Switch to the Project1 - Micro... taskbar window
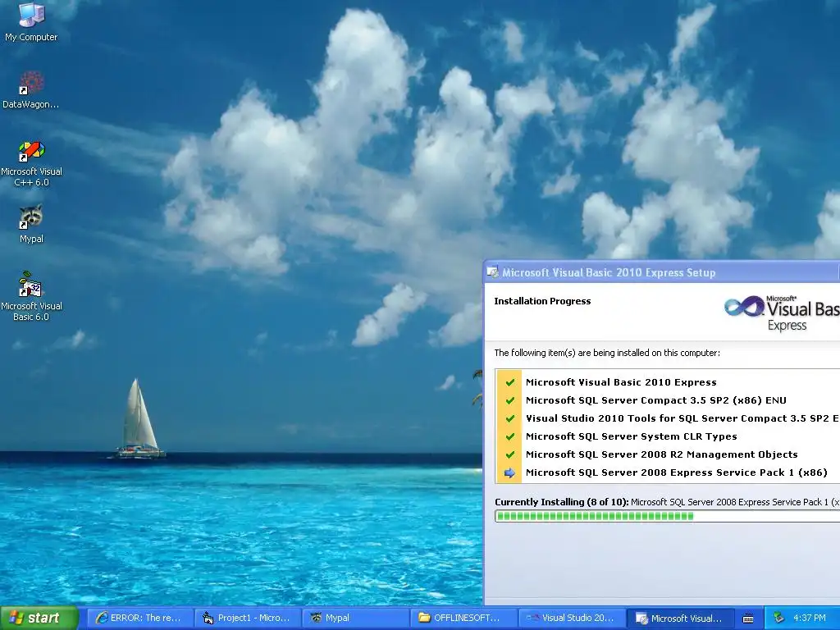The image size is (840, 630). [247, 619]
